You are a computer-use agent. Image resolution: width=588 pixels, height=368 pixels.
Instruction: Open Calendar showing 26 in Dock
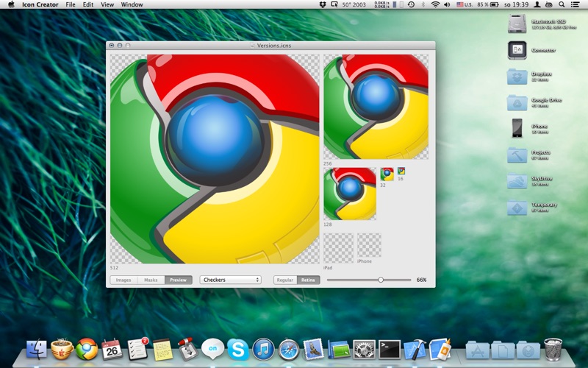[112, 349]
